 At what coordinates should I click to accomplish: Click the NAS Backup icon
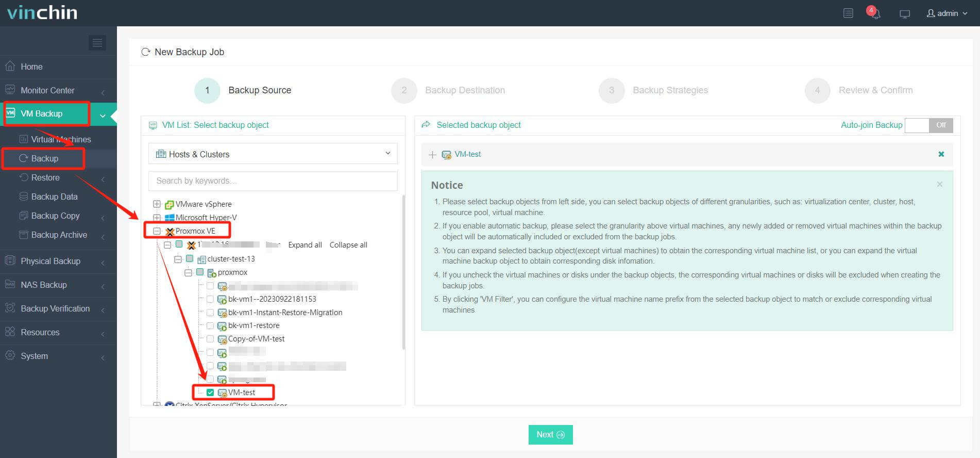[10, 284]
